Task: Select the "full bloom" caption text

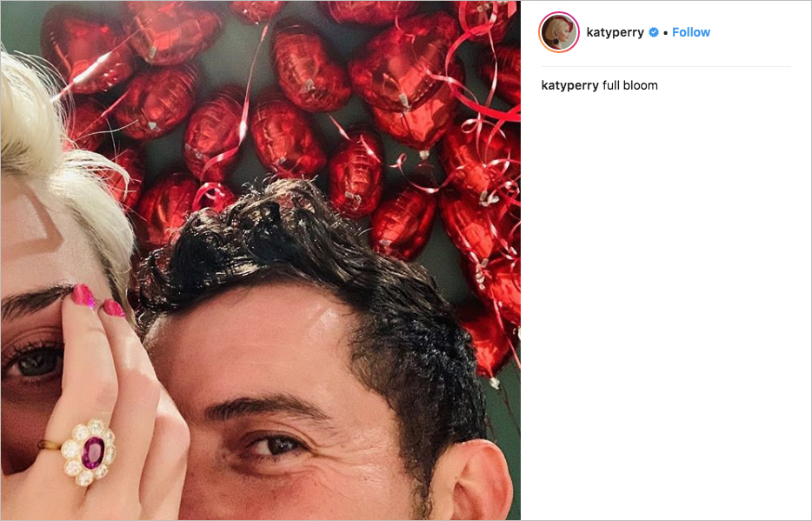Action: point(630,85)
